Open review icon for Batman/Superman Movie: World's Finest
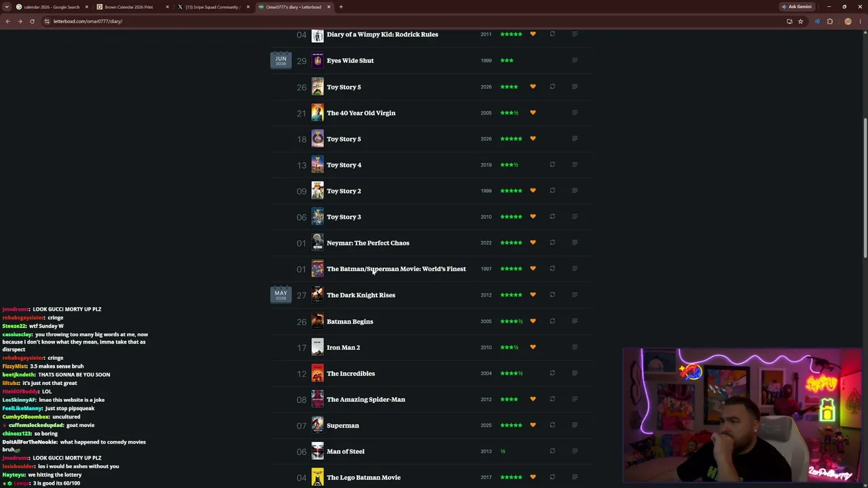 [x=574, y=269]
